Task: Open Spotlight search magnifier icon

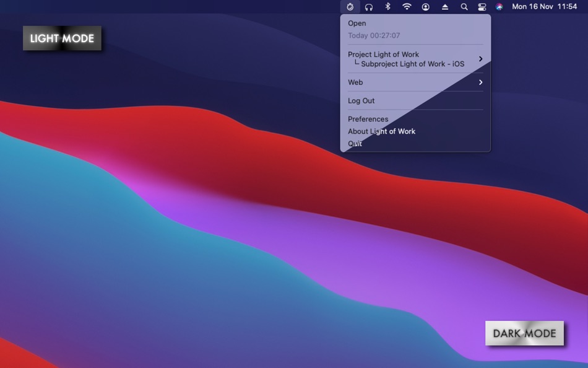Action: [x=464, y=7]
